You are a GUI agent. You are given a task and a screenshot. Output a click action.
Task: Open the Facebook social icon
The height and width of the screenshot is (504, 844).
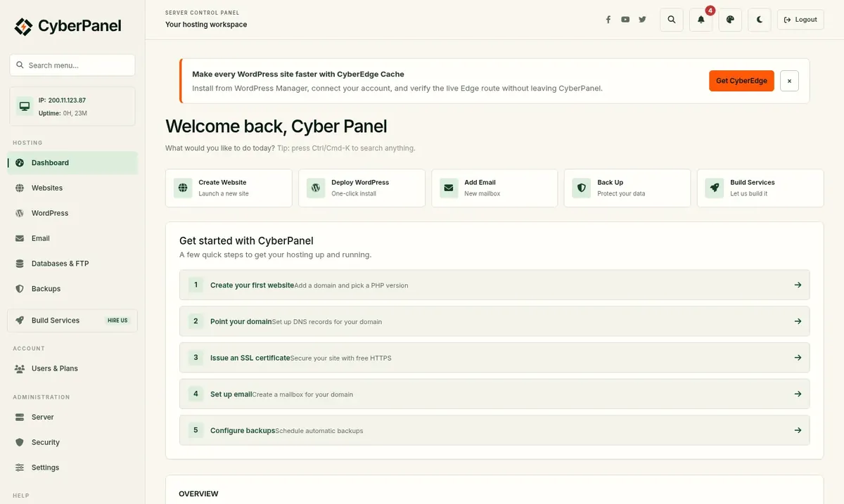608,20
